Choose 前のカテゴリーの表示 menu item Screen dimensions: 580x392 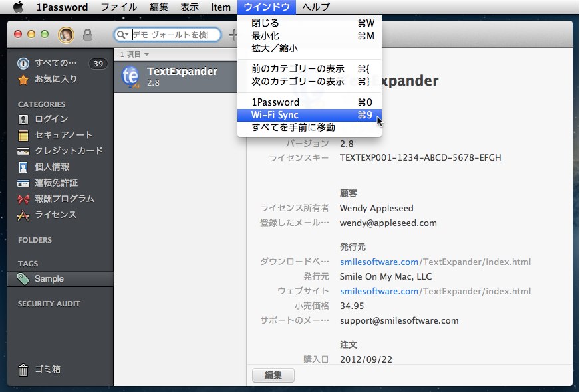click(x=309, y=69)
